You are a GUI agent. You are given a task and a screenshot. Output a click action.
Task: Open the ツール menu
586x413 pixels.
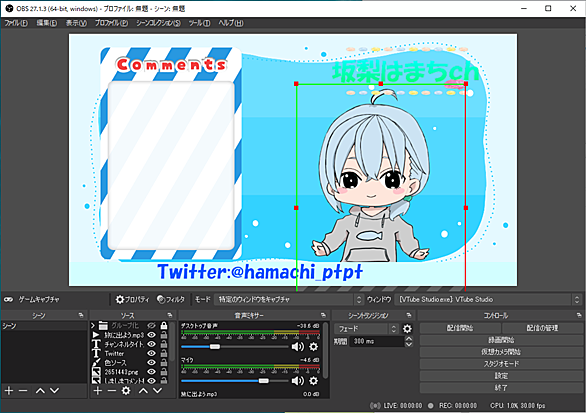click(199, 23)
